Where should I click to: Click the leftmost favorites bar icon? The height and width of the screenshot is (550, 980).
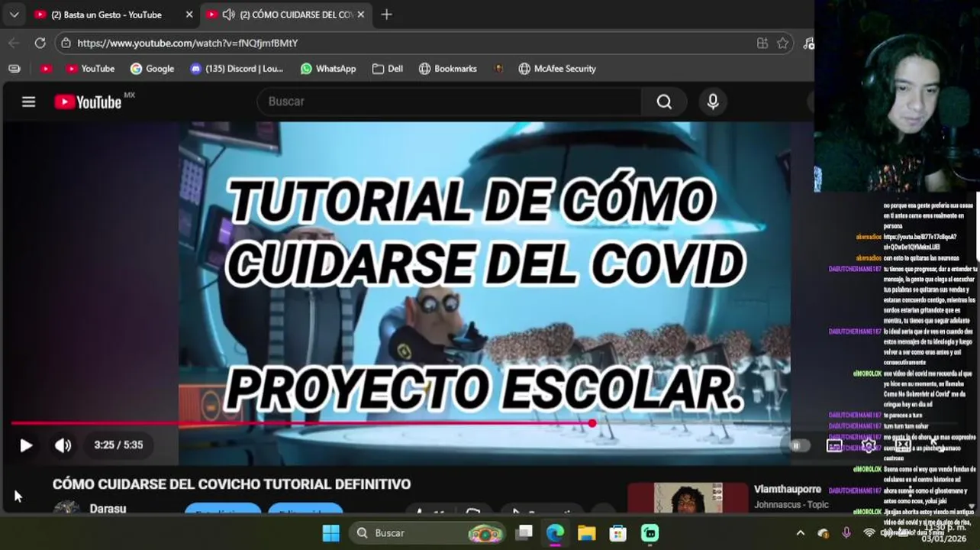[14, 69]
